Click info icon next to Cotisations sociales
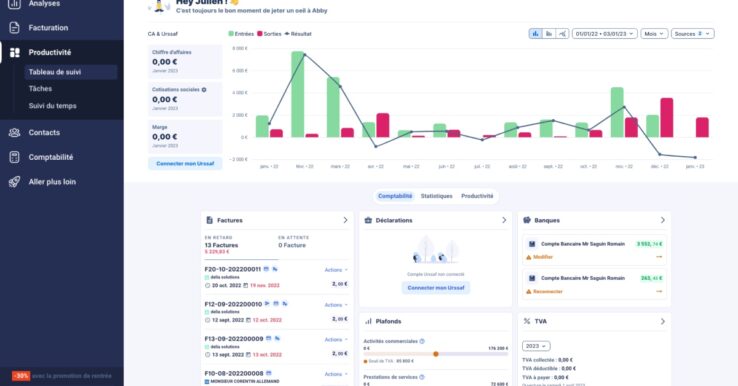 click(x=204, y=89)
